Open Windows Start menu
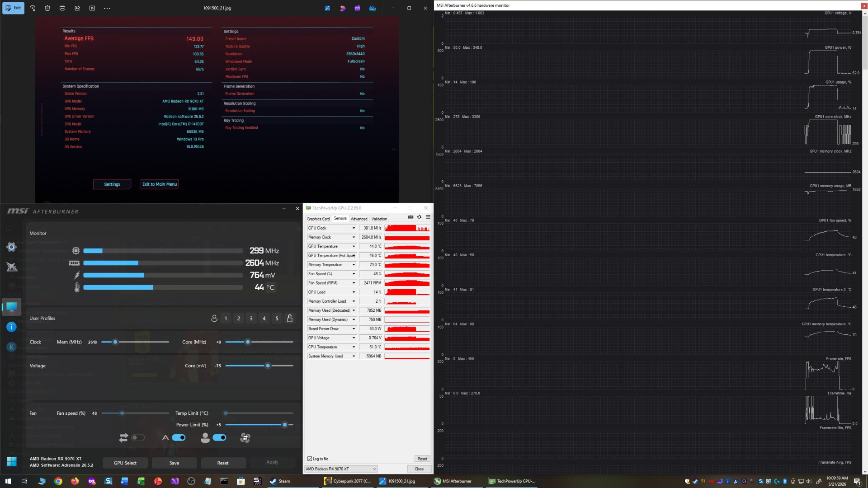The image size is (868, 488). (8, 481)
